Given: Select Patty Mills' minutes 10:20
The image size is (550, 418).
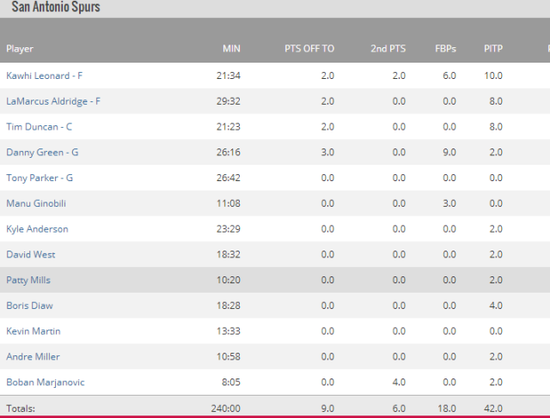Looking at the screenshot, I should (228, 280).
